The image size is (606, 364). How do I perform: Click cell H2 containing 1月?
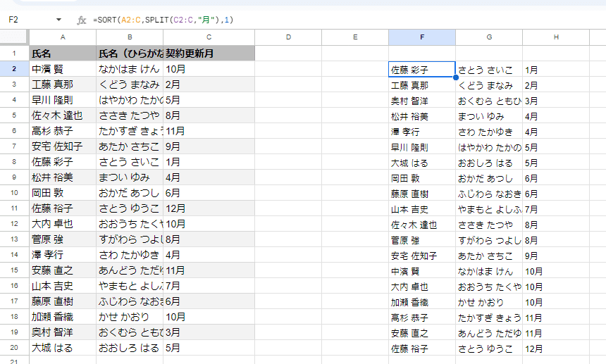556,70
